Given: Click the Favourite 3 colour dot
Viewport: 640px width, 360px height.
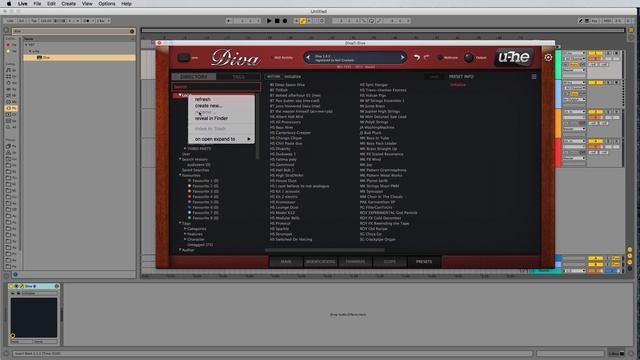Looking at the screenshot, I should coord(189,191).
